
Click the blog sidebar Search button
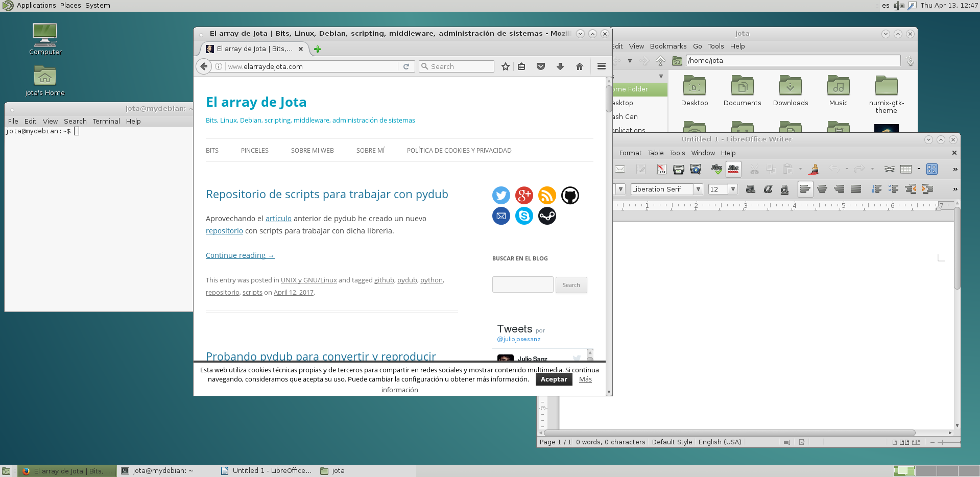[x=571, y=285]
